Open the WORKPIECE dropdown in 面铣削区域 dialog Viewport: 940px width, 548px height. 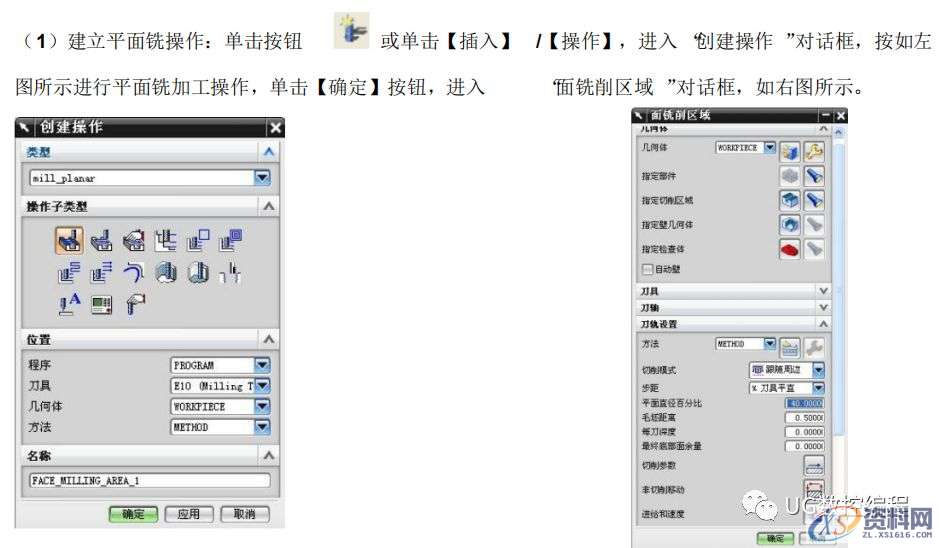pos(770,147)
